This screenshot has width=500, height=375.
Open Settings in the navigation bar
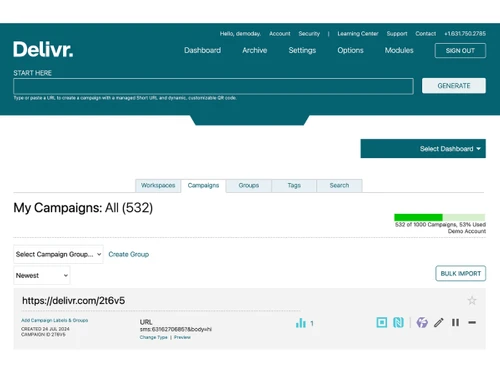302,50
